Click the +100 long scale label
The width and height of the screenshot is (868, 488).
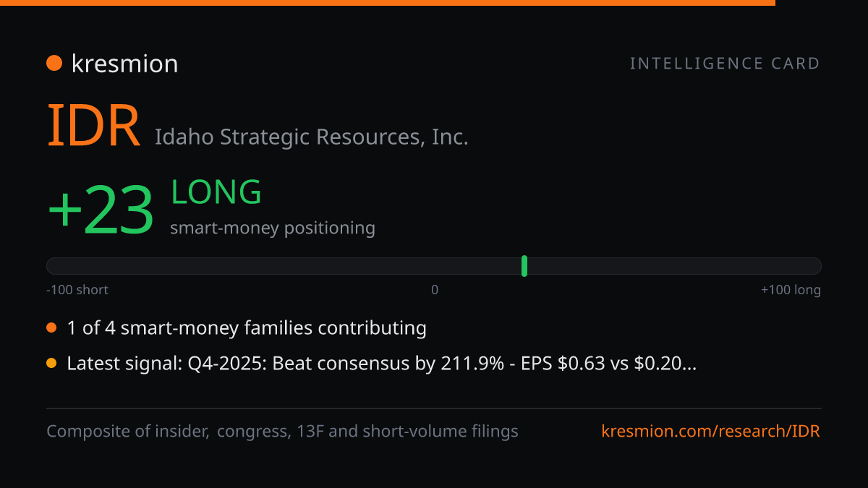click(x=791, y=290)
